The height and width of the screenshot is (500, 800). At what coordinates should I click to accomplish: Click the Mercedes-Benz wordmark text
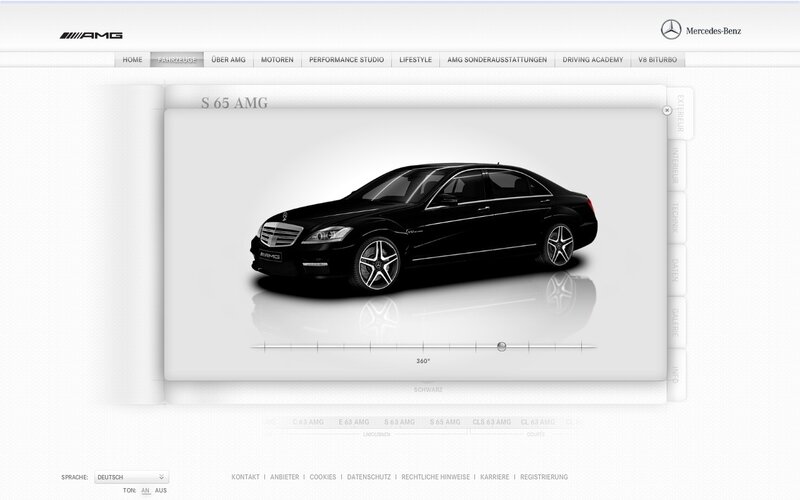713,31
